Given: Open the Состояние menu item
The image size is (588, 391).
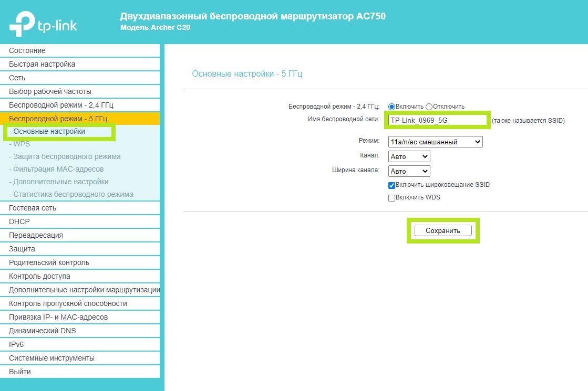Looking at the screenshot, I should coord(27,50).
